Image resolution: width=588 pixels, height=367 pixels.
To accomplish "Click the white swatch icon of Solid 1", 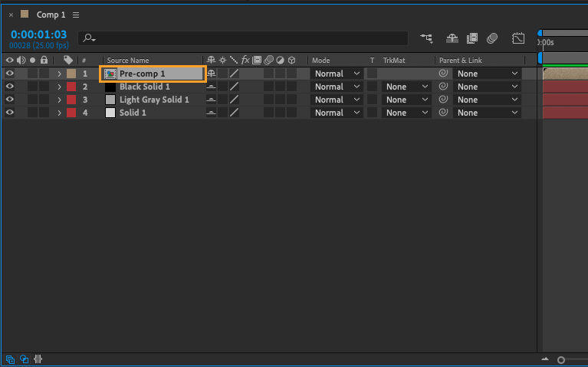I will coord(110,113).
